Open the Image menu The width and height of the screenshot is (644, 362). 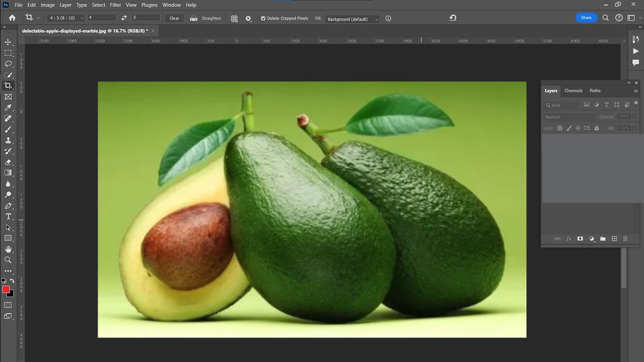(x=48, y=5)
